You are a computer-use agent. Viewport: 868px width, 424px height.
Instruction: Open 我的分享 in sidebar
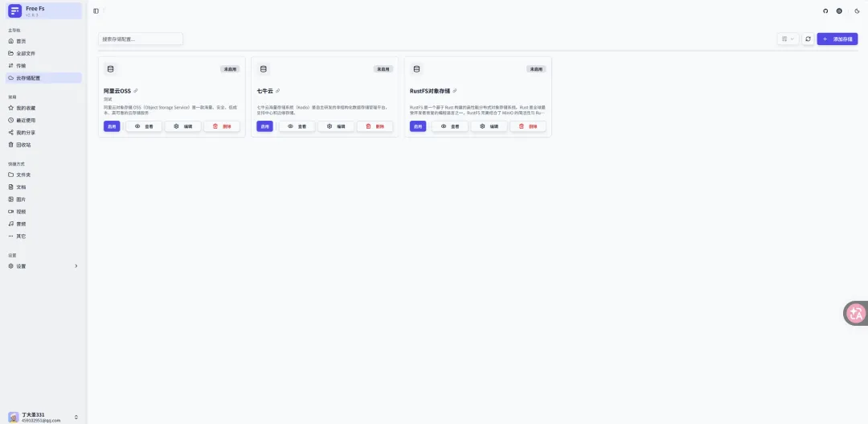click(43, 133)
